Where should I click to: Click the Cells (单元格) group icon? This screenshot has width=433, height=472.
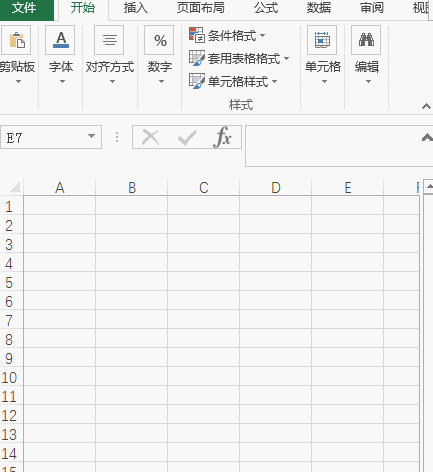tap(322, 40)
